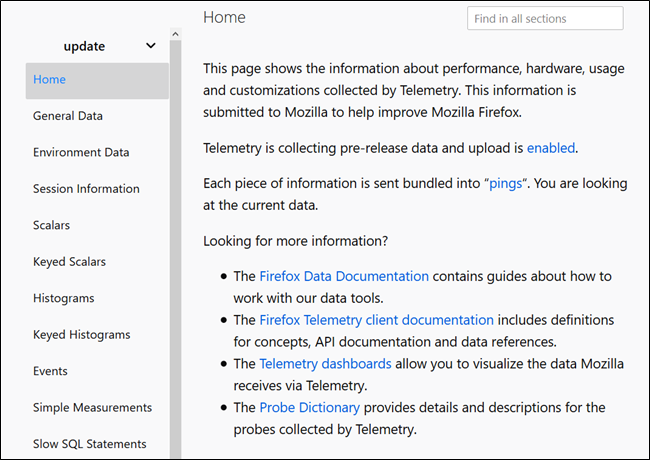Viewport: 650px width, 460px height.
Task: Open Firefox Data Documentation link
Action: pos(344,277)
